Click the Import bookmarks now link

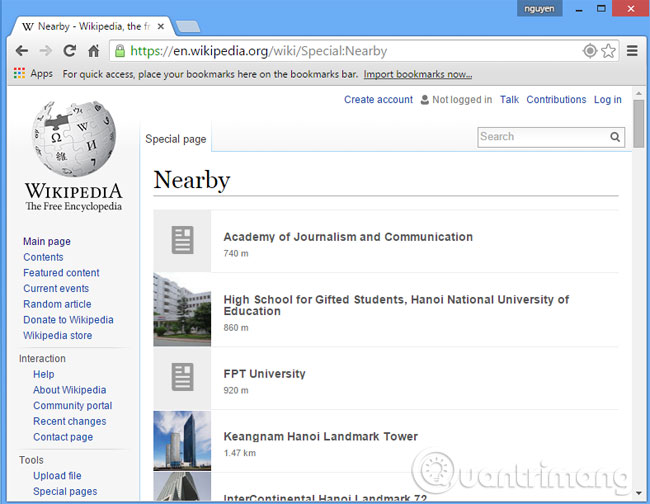tap(417, 74)
